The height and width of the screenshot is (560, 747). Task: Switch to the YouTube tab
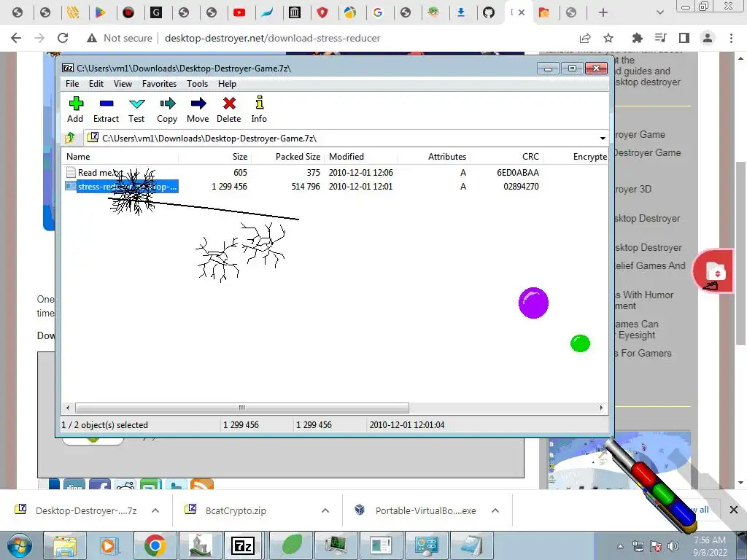tap(239, 13)
